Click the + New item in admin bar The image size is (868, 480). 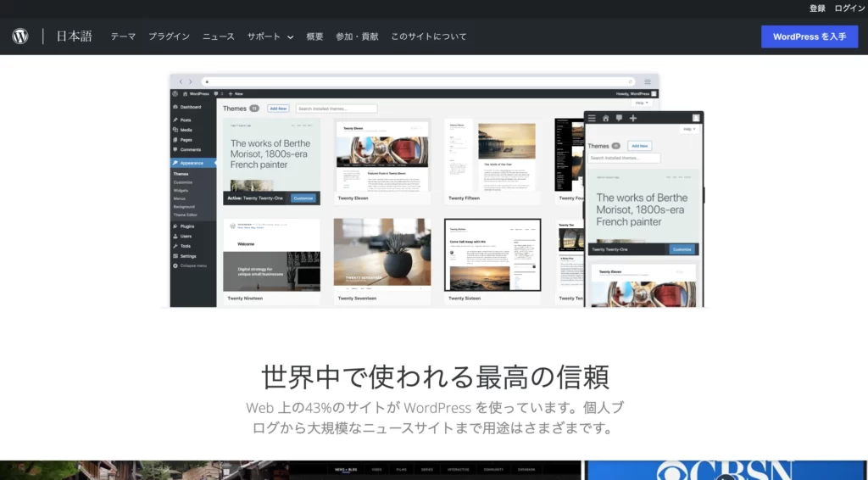click(x=236, y=93)
